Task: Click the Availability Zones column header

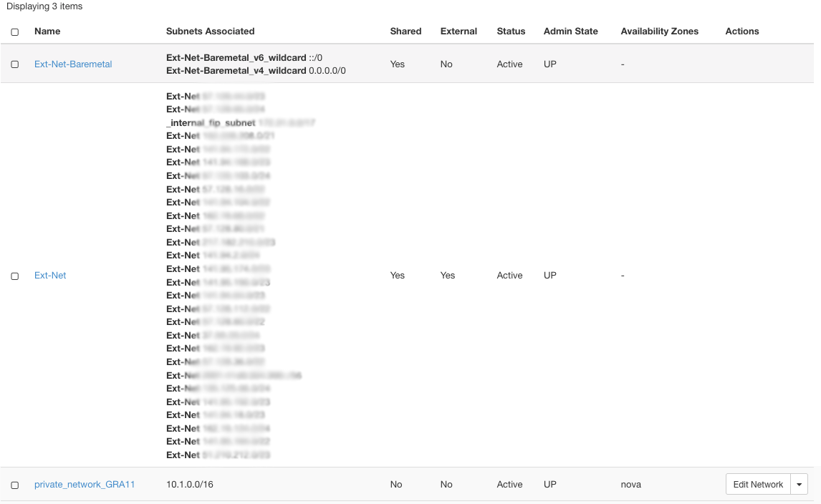Action: point(659,31)
